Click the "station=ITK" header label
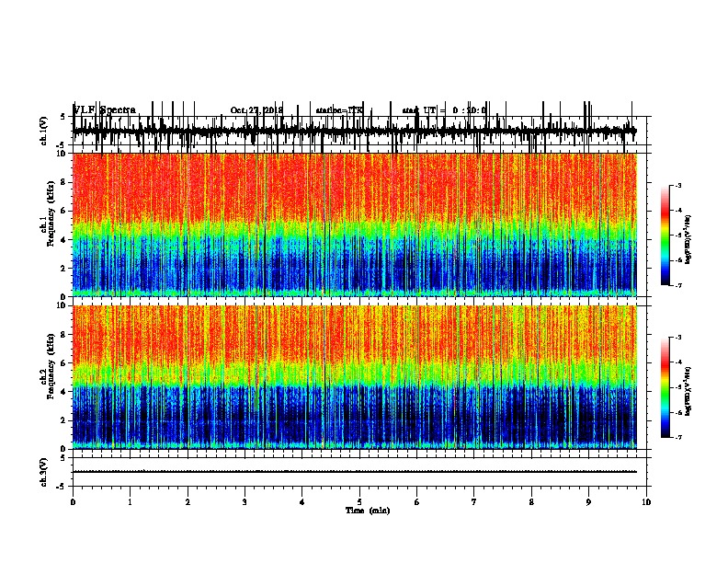 click(339, 110)
